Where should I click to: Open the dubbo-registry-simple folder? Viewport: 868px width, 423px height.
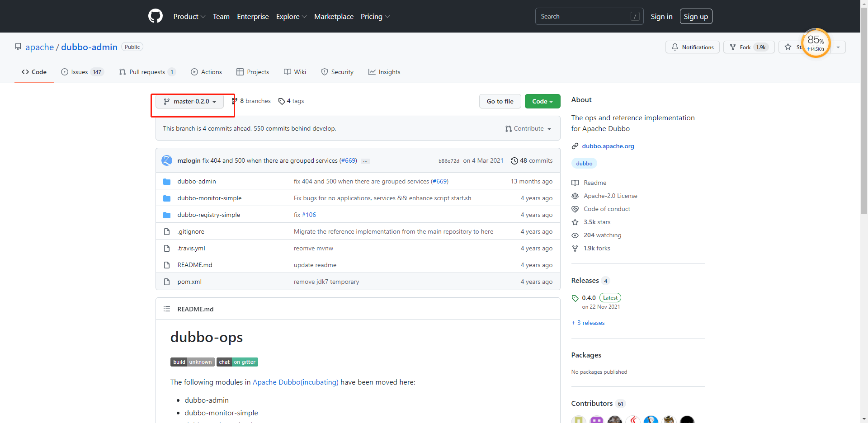coord(209,215)
